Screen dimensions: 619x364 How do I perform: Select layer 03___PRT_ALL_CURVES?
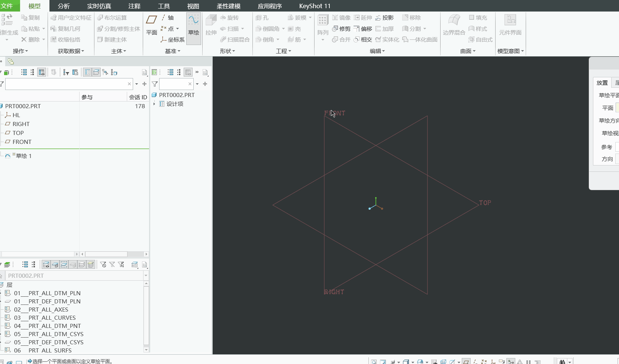45,318
